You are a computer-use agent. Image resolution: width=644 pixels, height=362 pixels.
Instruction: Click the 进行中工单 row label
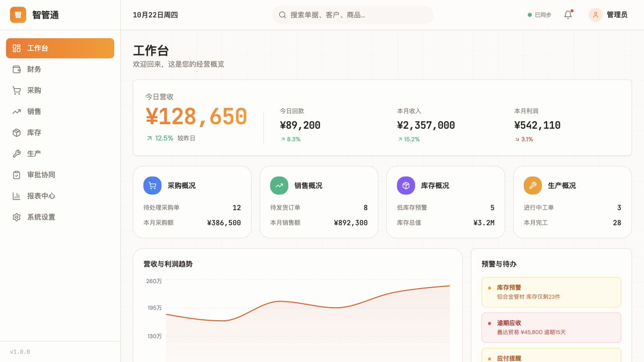coord(539,208)
